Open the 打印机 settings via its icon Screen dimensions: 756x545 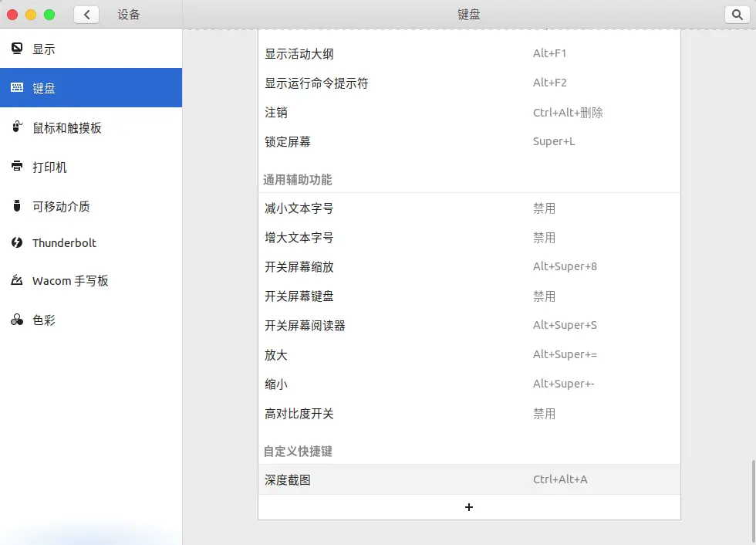point(17,167)
